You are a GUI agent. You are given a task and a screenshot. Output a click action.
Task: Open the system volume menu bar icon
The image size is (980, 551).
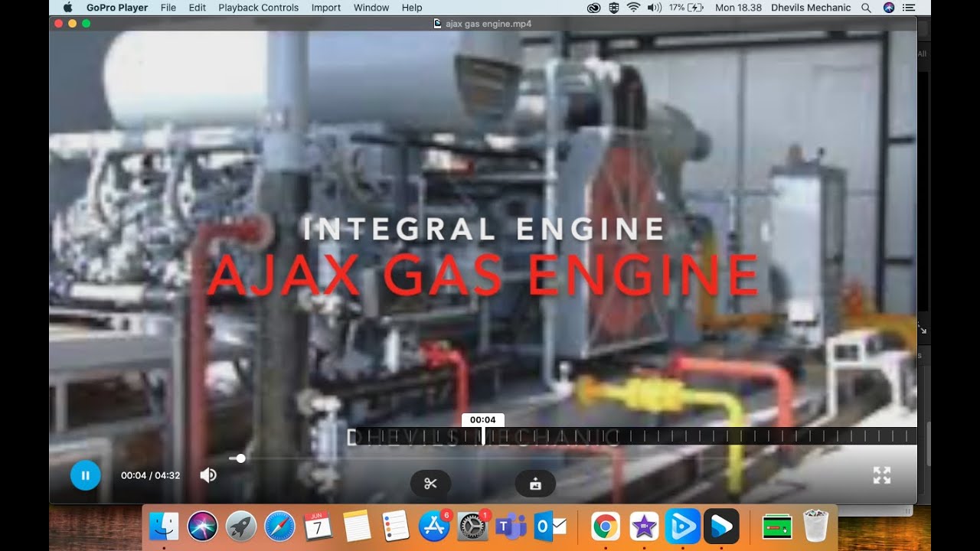[x=655, y=8]
